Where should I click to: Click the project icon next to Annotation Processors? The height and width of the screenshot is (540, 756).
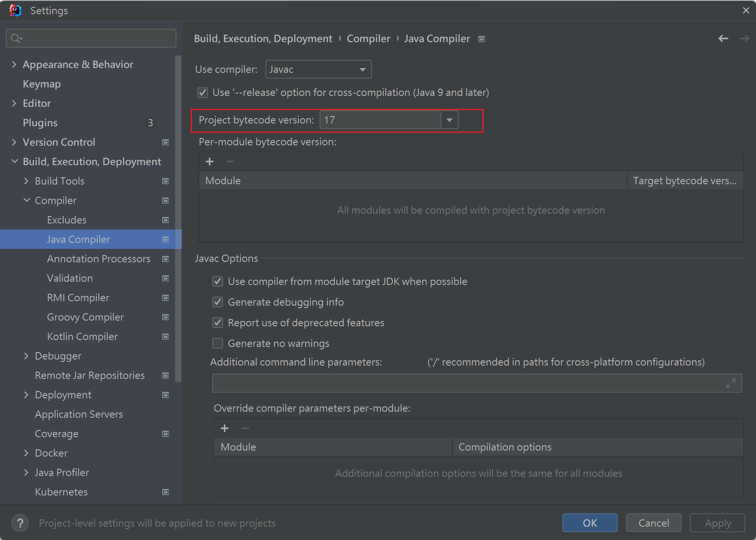point(166,259)
